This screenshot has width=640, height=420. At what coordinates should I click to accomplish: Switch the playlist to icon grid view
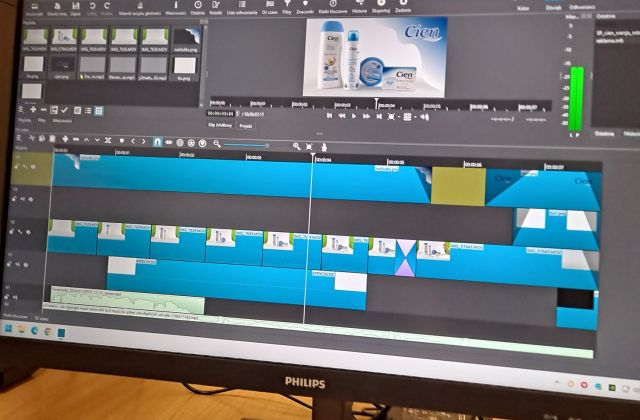tap(99, 111)
